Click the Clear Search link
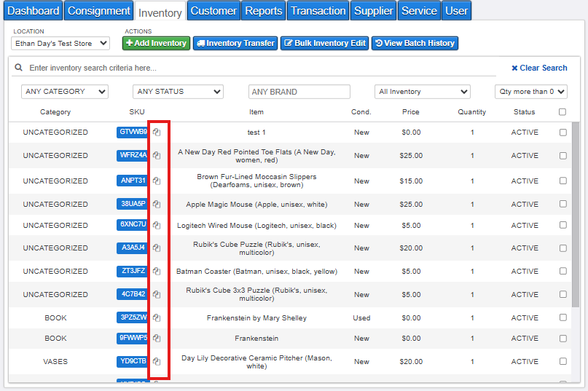The image size is (588, 391). (x=538, y=68)
